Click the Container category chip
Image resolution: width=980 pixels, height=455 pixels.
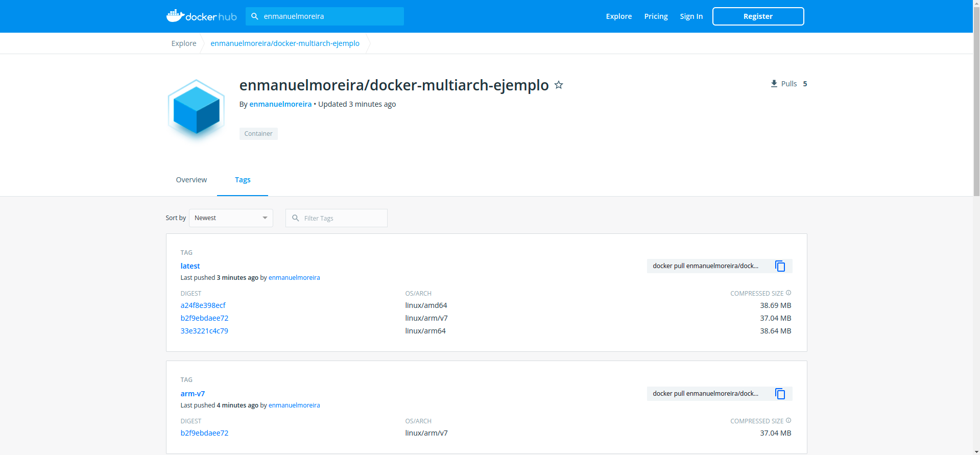point(258,134)
